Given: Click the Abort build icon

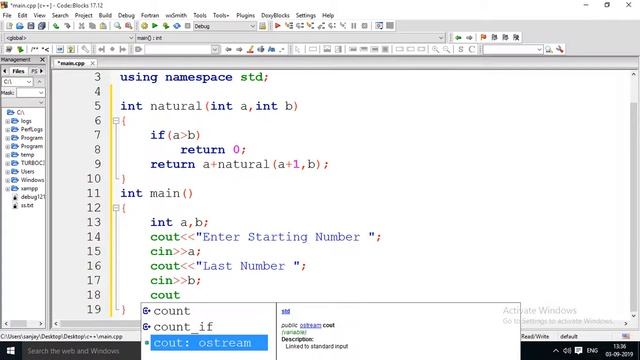Looking at the screenshot, I should pyautogui.click(x=187, y=26).
